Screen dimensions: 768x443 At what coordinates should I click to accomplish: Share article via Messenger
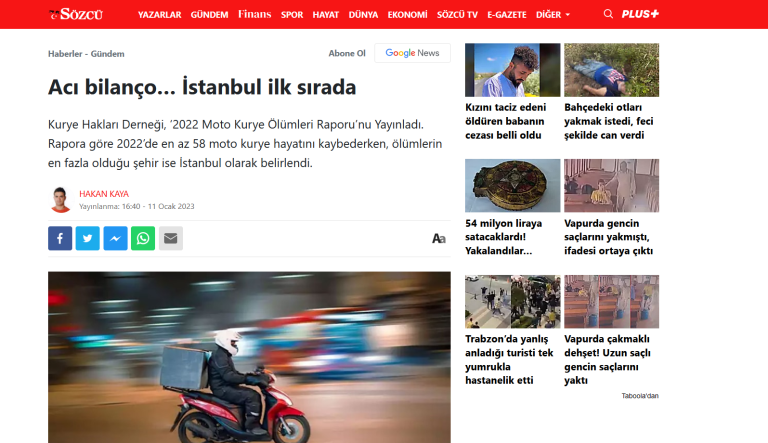115,238
